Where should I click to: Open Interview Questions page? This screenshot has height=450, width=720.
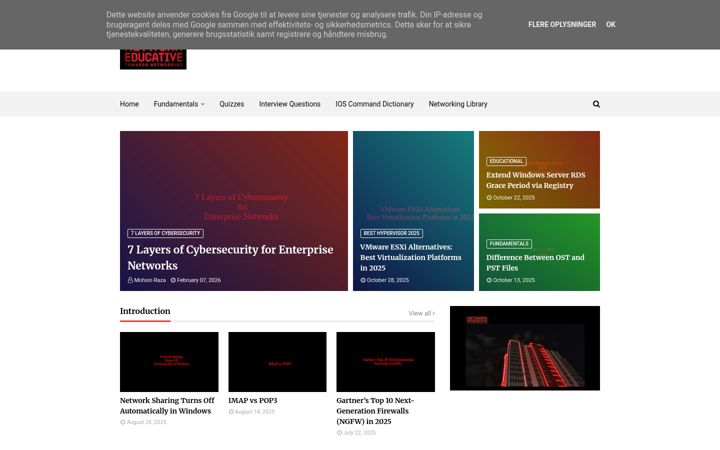tap(290, 104)
